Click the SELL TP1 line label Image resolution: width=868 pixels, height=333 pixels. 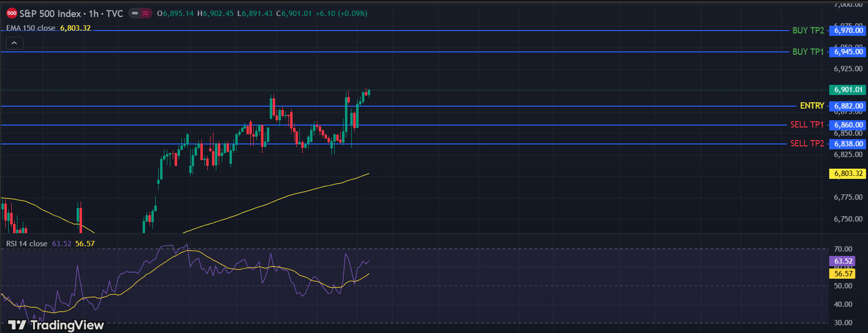(807, 125)
